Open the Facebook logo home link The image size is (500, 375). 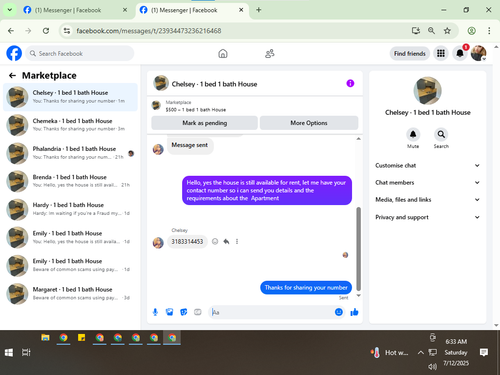tap(14, 53)
